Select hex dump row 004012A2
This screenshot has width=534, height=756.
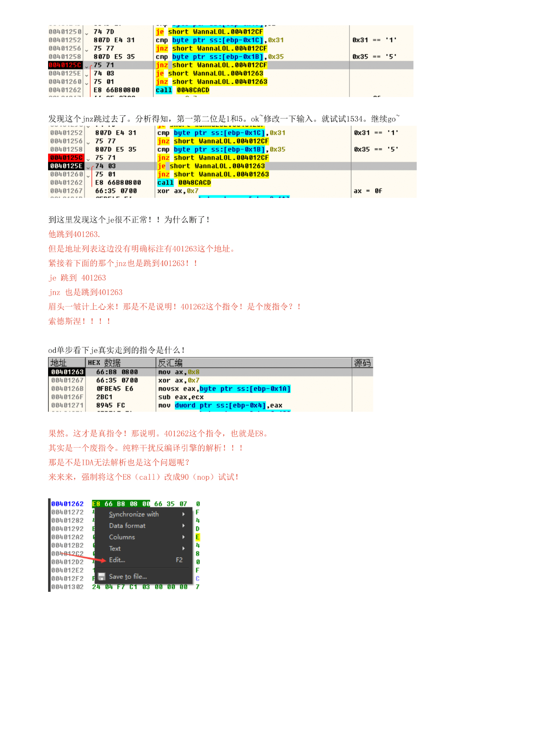point(67,537)
